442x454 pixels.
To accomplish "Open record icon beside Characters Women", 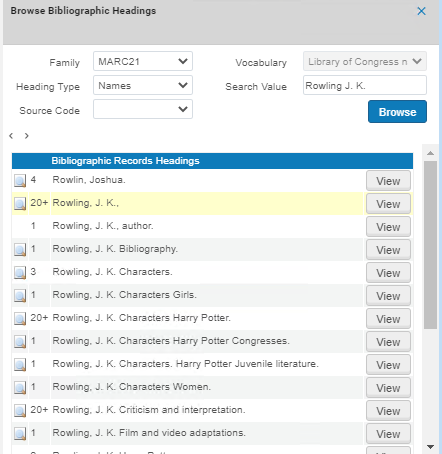I will coord(20,388).
